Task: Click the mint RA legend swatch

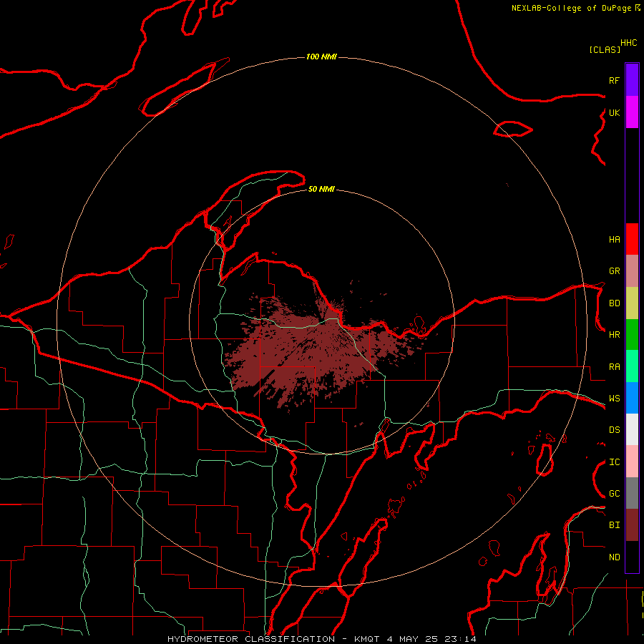Action: [632, 366]
